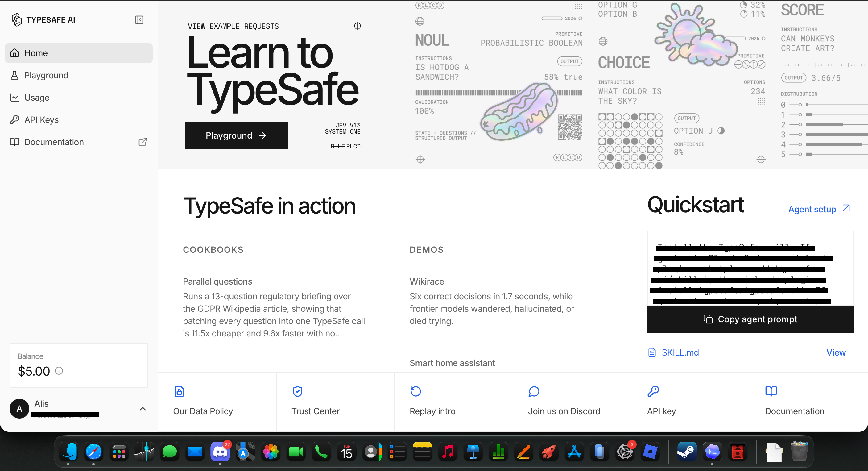The width and height of the screenshot is (868, 471).
Task: Expand the Alis account menu chevron
Action: click(143, 409)
